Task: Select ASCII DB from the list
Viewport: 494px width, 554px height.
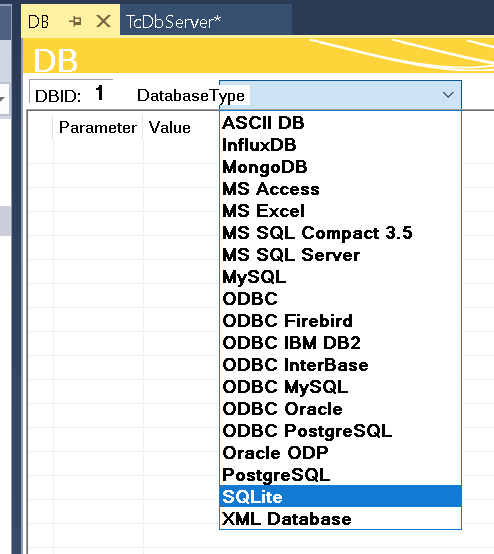Action: tap(340, 123)
